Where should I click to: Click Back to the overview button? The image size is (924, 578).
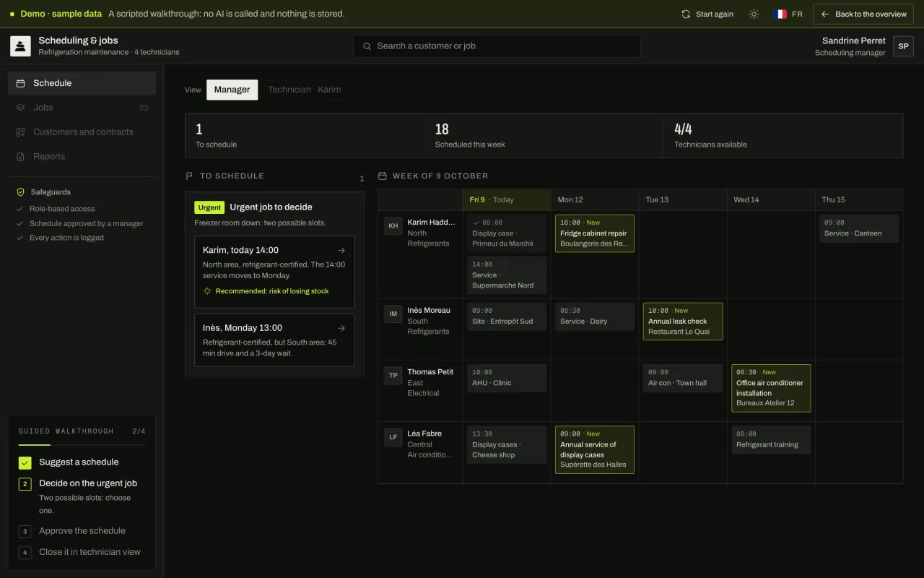tap(863, 14)
